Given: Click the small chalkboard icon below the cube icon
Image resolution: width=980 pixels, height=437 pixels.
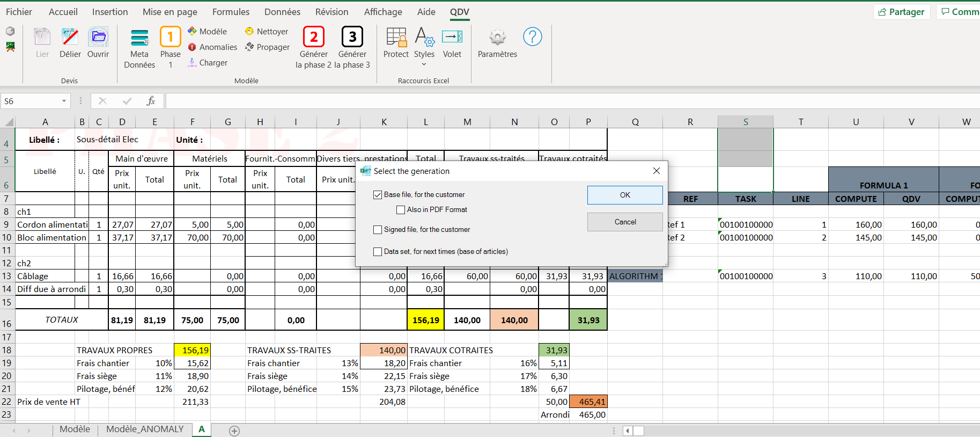Looking at the screenshot, I should coord(10,47).
